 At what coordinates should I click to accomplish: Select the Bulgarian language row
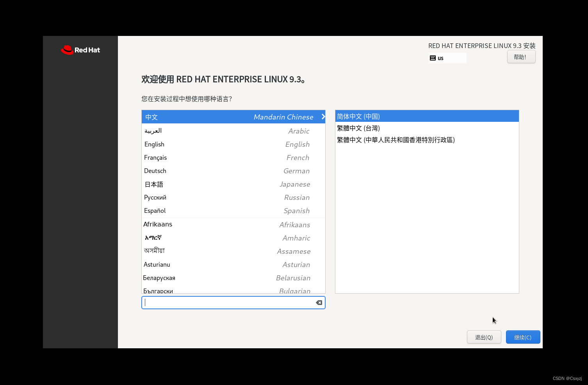233,289
